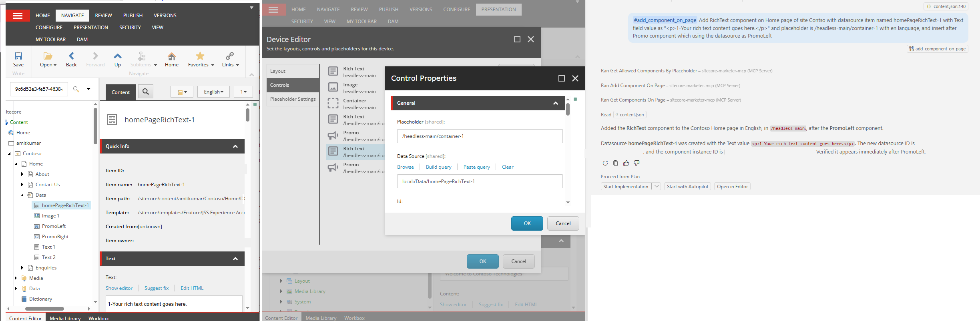Image resolution: width=980 pixels, height=321 pixels.
Task: Click the Open in Editor button
Action: tap(733, 187)
